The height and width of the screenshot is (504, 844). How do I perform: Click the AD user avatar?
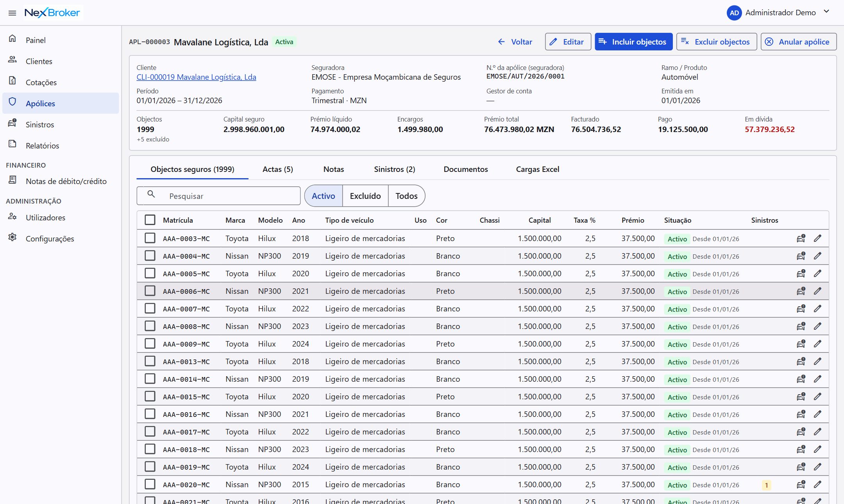point(734,13)
